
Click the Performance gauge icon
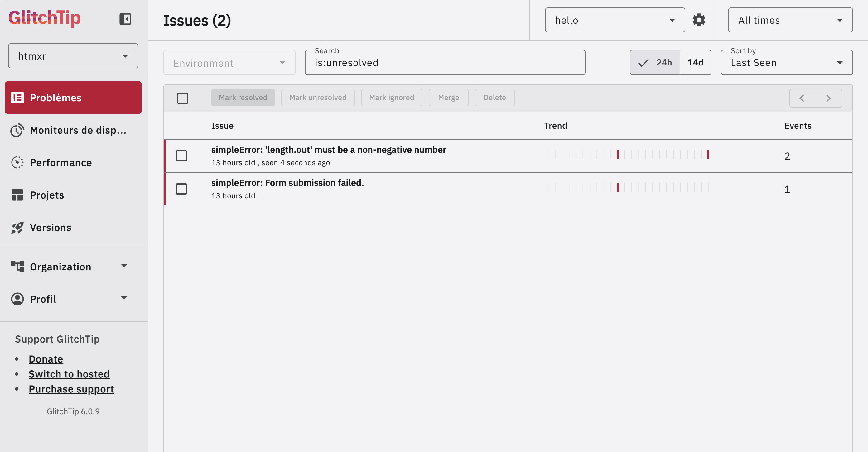(17, 163)
